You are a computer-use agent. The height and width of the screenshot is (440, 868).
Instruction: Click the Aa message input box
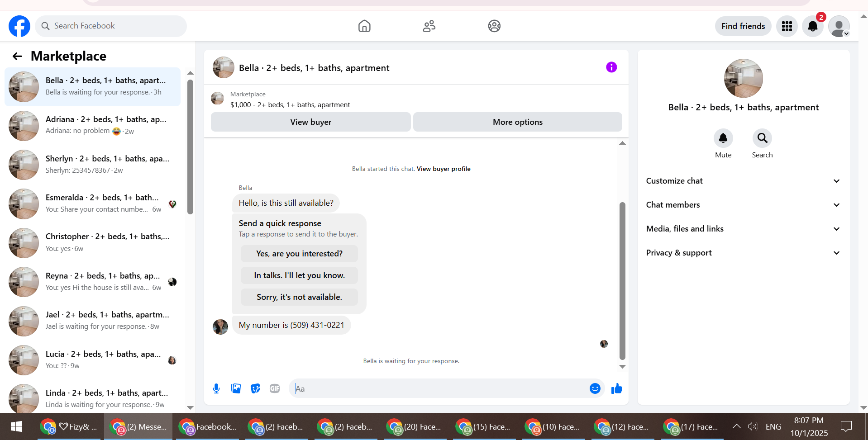coord(438,388)
